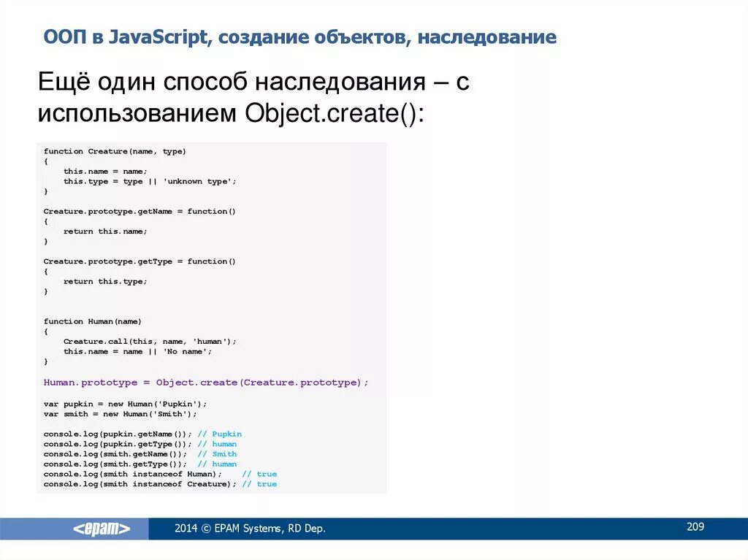Viewport: 748px width, 560px height.
Task: Click the line "var smith = new Human('Smith');"
Action: tap(121, 414)
